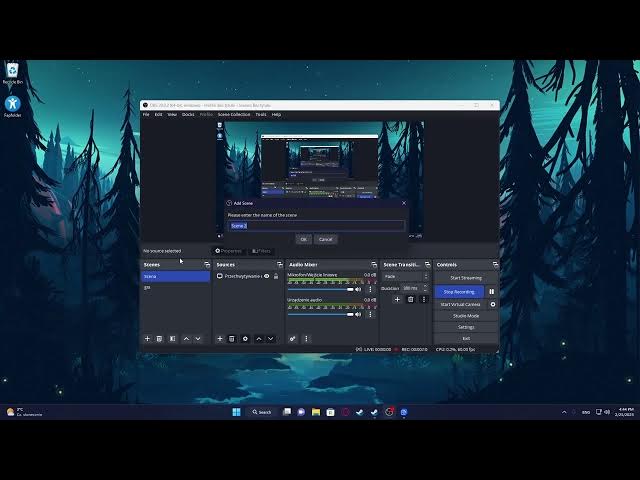Open the Scene Collection menu
Viewport: 640px width, 480px height.
tap(234, 115)
